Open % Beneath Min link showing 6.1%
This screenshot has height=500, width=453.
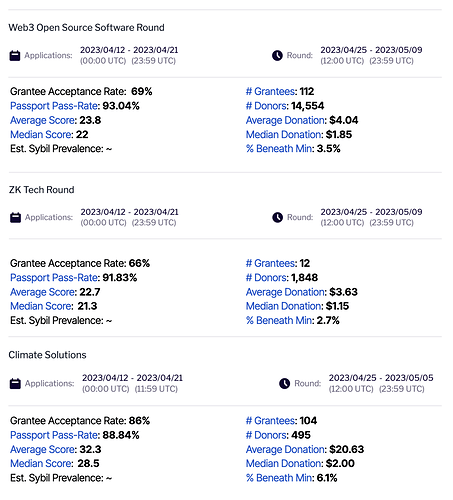tap(279, 478)
